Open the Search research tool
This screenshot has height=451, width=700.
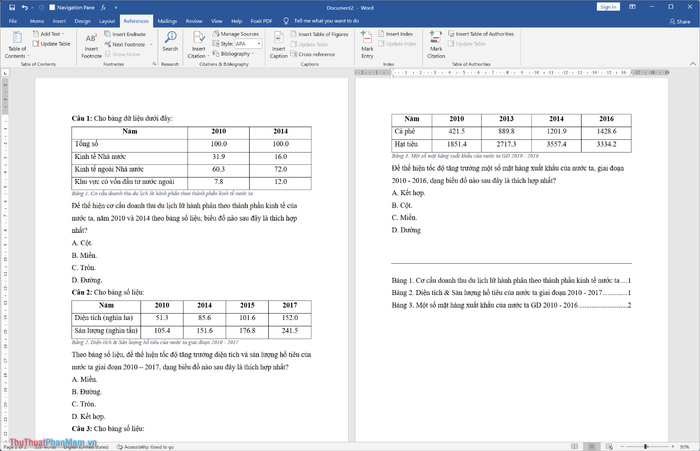[x=170, y=43]
